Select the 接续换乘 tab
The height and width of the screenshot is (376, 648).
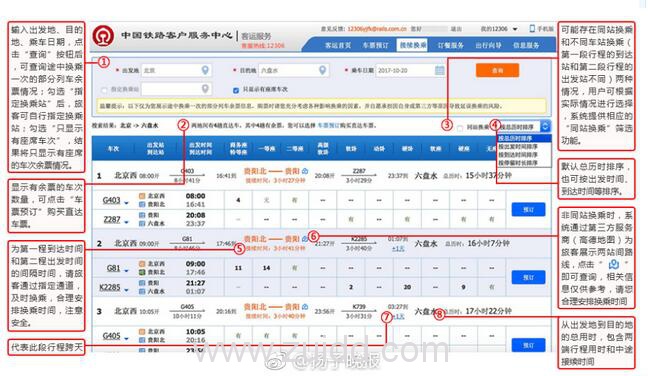[x=412, y=45]
